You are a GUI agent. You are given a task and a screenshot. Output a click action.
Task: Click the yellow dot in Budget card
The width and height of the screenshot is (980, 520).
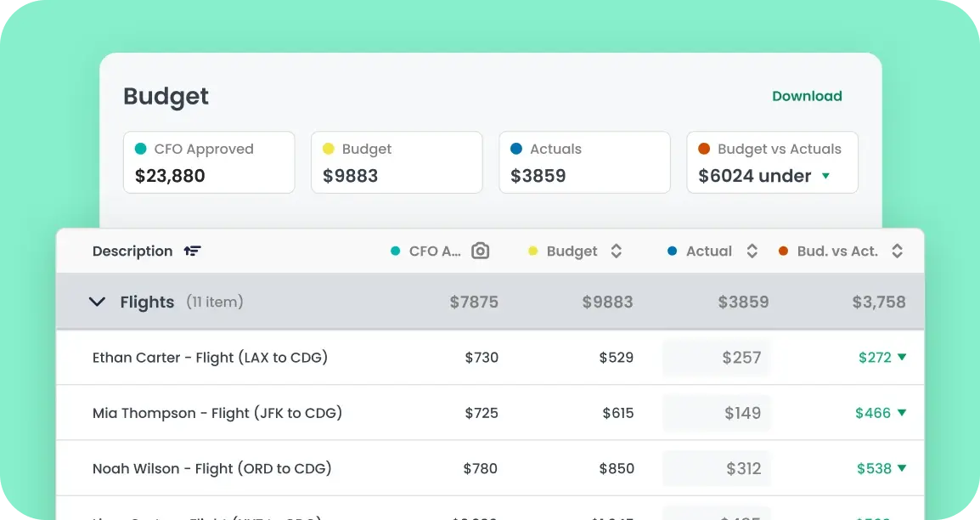328,149
